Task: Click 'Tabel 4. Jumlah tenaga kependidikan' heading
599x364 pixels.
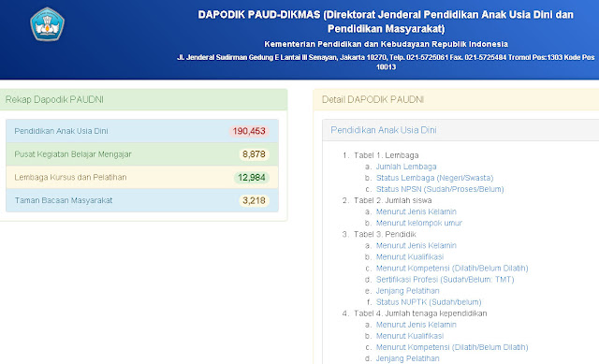Action: click(x=420, y=313)
